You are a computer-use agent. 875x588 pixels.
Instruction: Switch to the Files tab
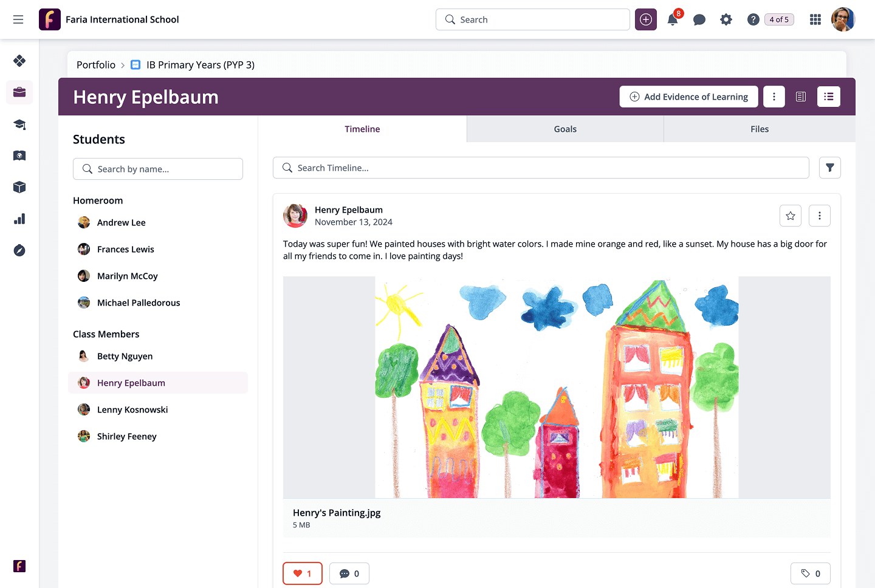coord(760,129)
